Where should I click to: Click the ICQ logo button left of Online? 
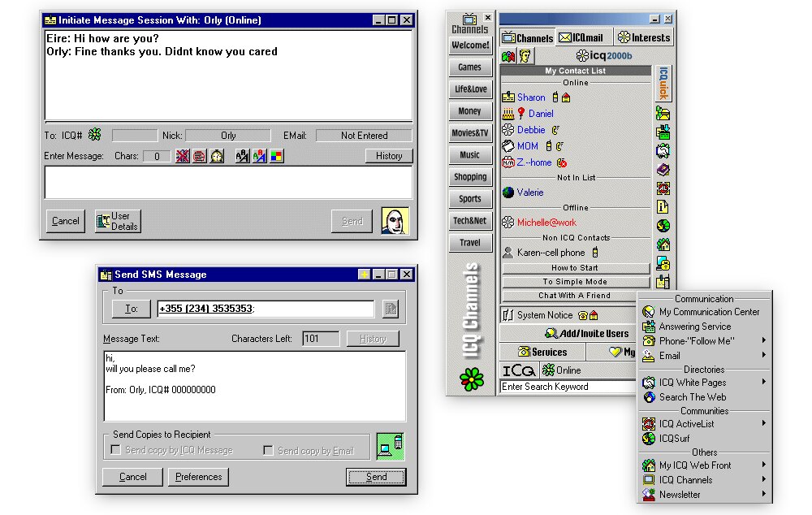pos(519,370)
